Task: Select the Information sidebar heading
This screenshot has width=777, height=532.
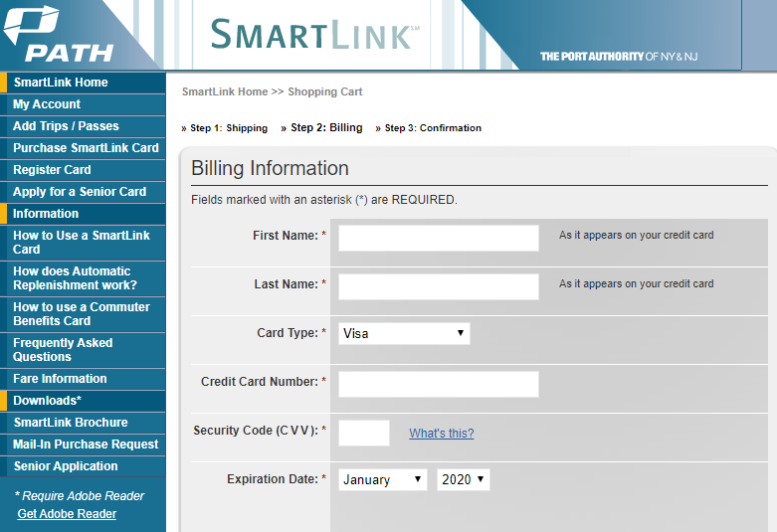Action: [x=83, y=214]
